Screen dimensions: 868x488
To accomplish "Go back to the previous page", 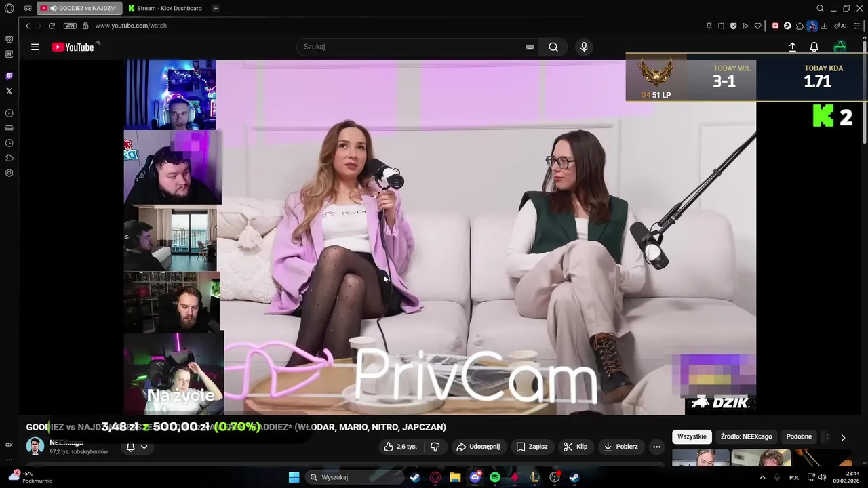I will pos(27,26).
